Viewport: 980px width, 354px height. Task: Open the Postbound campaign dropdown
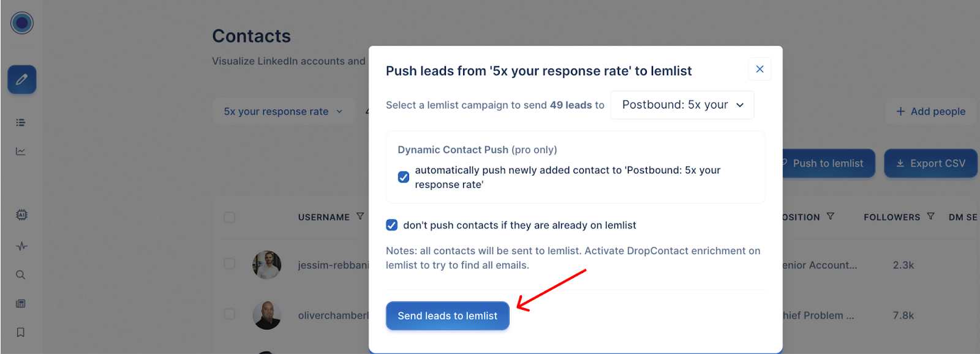pyautogui.click(x=682, y=105)
